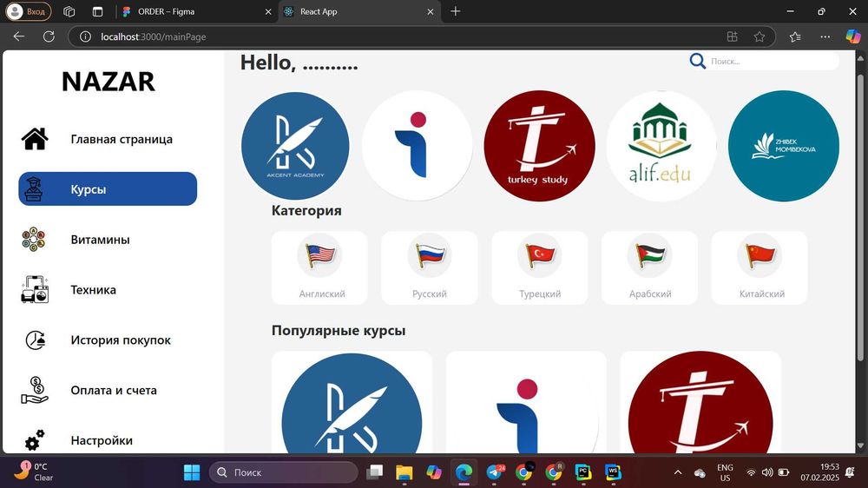This screenshot has height=488, width=868.
Task: Click the NAZAR logo title
Action: pyautogui.click(x=108, y=82)
